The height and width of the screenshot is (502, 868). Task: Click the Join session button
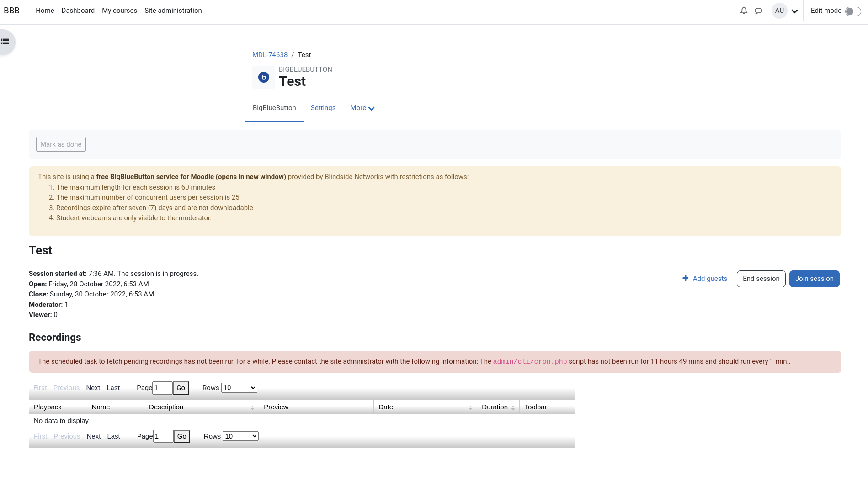click(x=814, y=279)
